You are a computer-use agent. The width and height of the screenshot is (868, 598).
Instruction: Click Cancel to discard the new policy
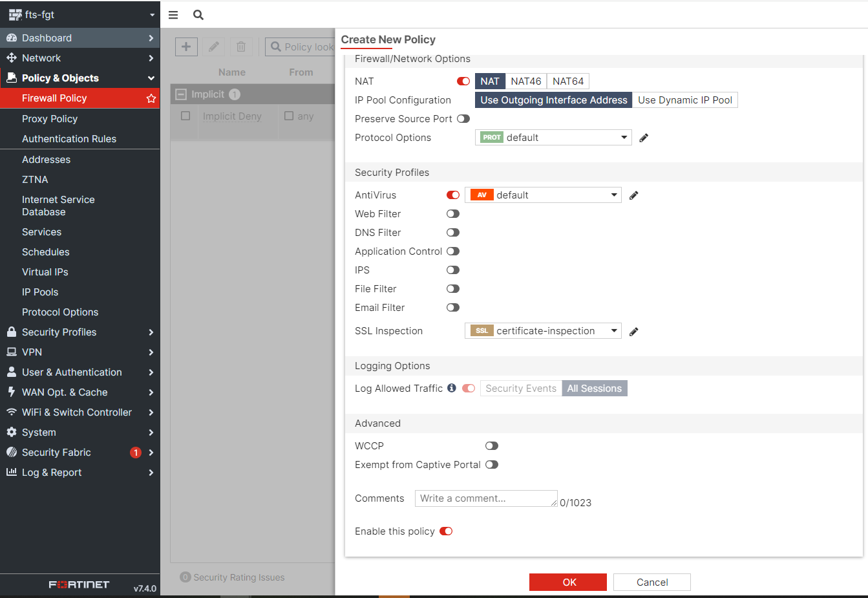click(x=651, y=582)
